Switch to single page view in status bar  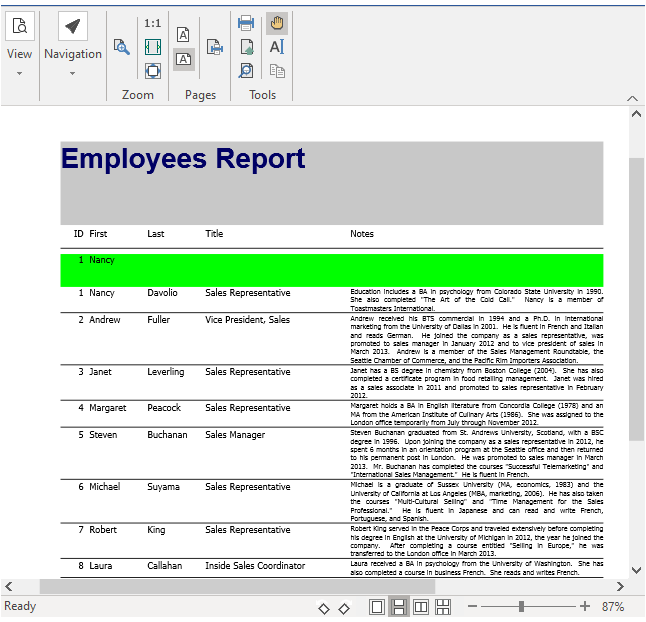(377, 607)
